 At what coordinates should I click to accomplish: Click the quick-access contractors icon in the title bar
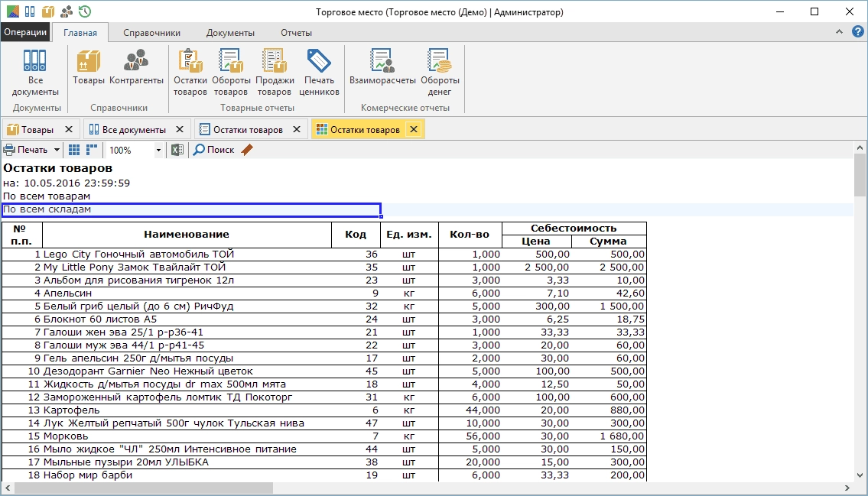click(67, 11)
